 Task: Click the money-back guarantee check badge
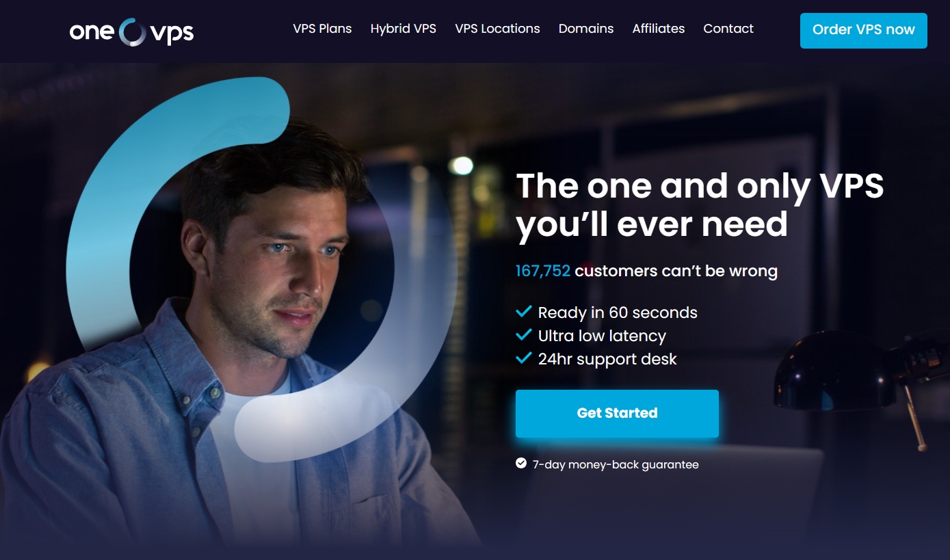pos(521,464)
